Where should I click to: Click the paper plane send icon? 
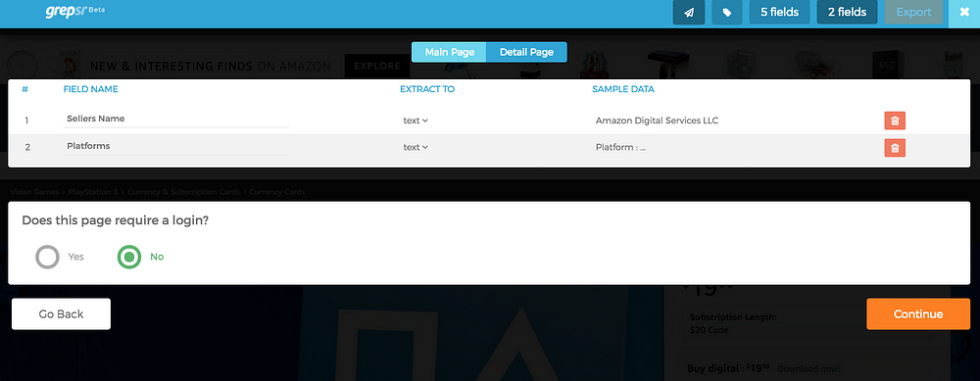(x=689, y=13)
